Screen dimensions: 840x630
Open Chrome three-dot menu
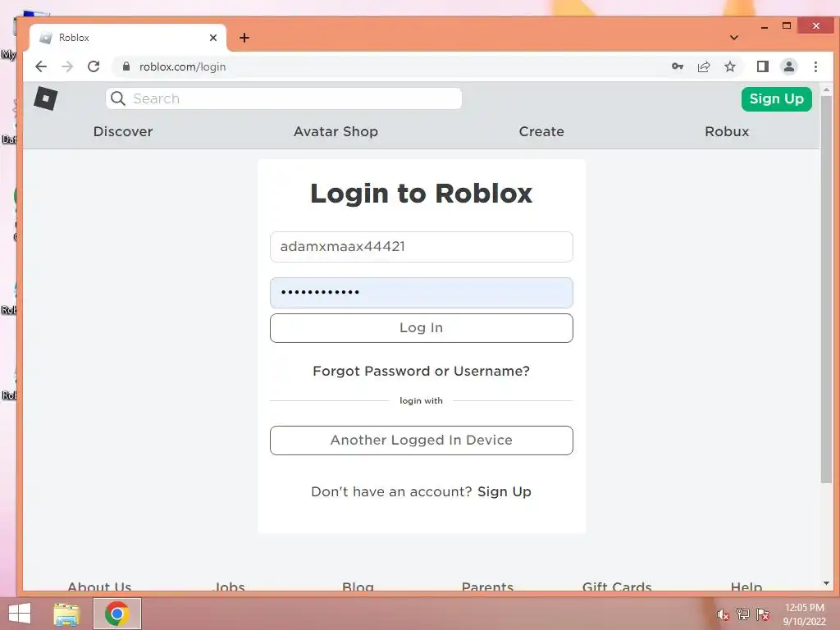click(815, 66)
